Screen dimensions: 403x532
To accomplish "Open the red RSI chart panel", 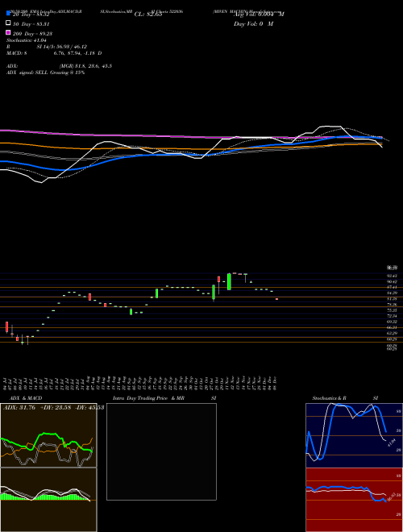I will (354, 500).
